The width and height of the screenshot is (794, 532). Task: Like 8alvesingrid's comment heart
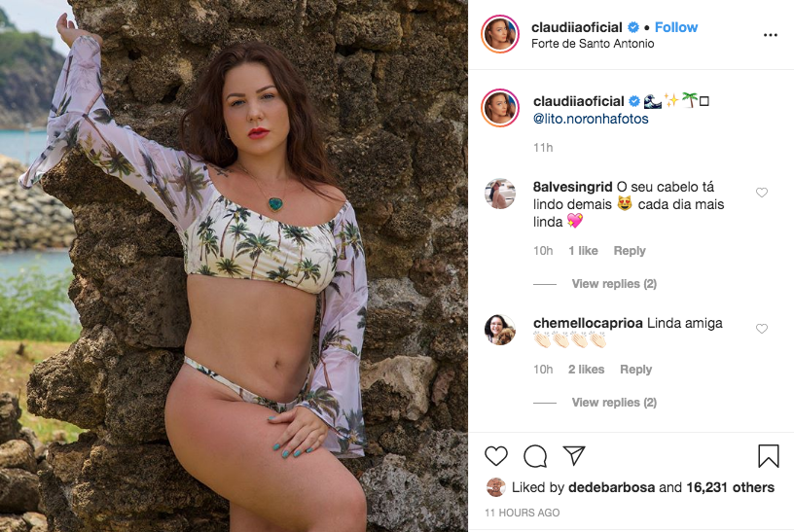[762, 193]
